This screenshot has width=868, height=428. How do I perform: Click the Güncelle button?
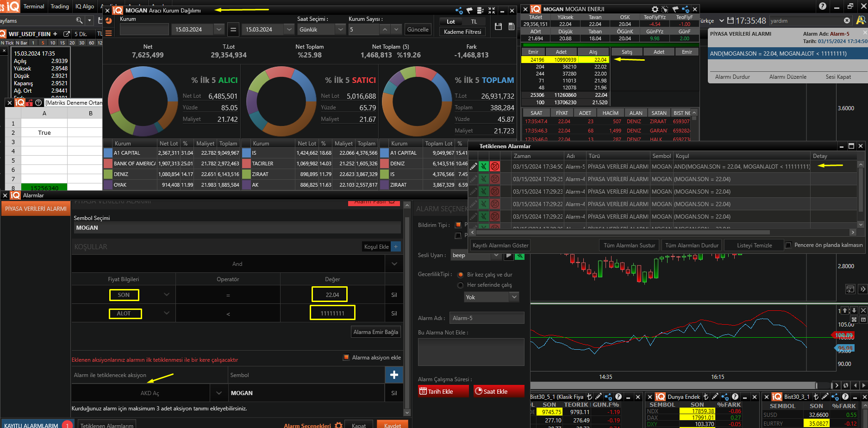(418, 29)
